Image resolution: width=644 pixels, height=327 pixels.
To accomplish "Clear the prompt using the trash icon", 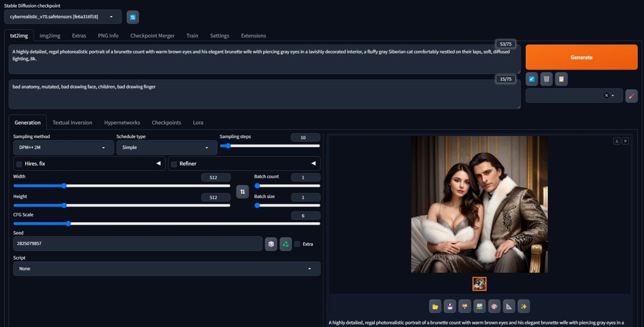I will (x=546, y=79).
